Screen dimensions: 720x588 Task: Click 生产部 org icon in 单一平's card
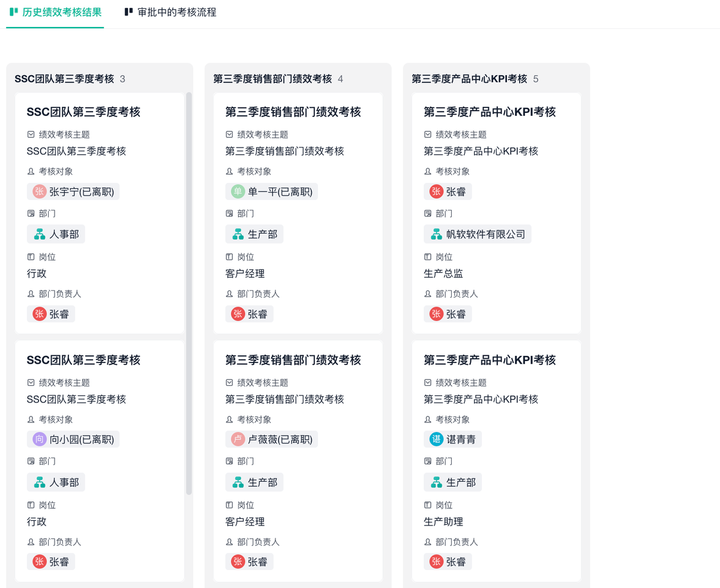(x=238, y=234)
